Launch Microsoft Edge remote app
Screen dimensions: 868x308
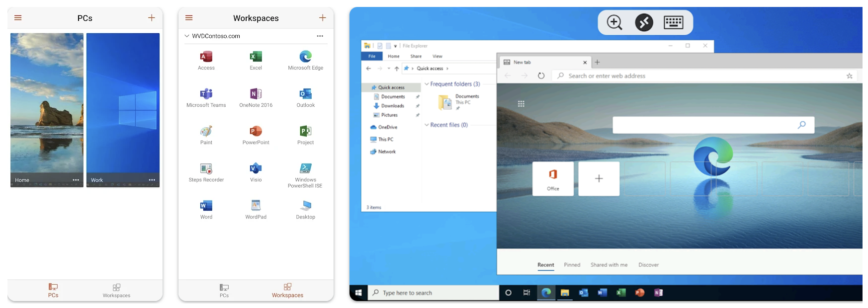coord(306,61)
